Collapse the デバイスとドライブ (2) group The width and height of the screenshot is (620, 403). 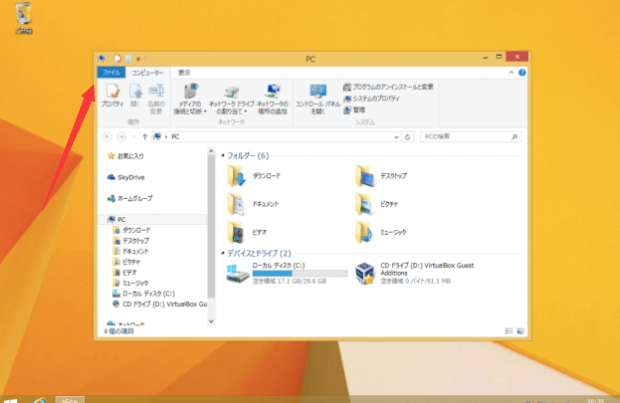pos(223,253)
